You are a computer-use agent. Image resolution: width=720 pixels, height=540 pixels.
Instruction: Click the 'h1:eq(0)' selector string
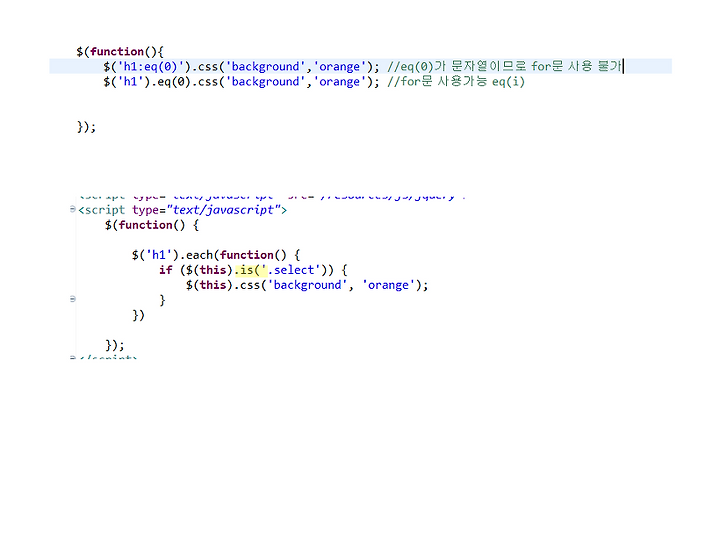[x=153, y=67]
